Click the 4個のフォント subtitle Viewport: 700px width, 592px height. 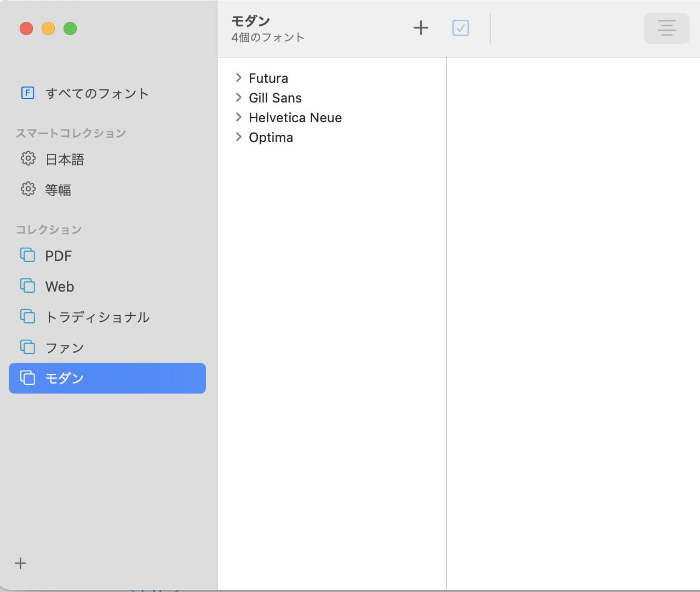pos(268,37)
